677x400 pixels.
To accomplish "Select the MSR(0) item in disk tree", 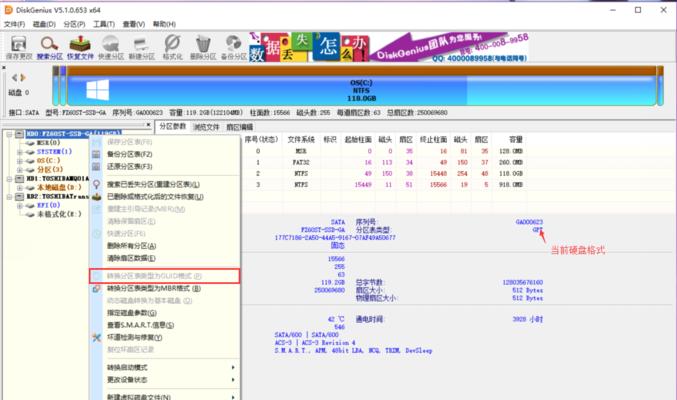I will [48, 143].
